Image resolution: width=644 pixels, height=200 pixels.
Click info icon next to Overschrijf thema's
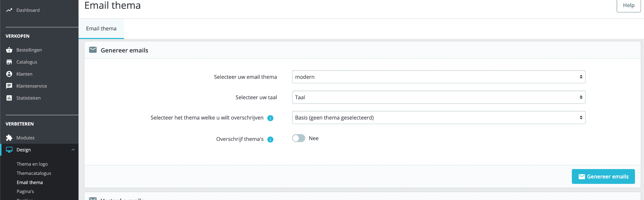(x=270, y=139)
